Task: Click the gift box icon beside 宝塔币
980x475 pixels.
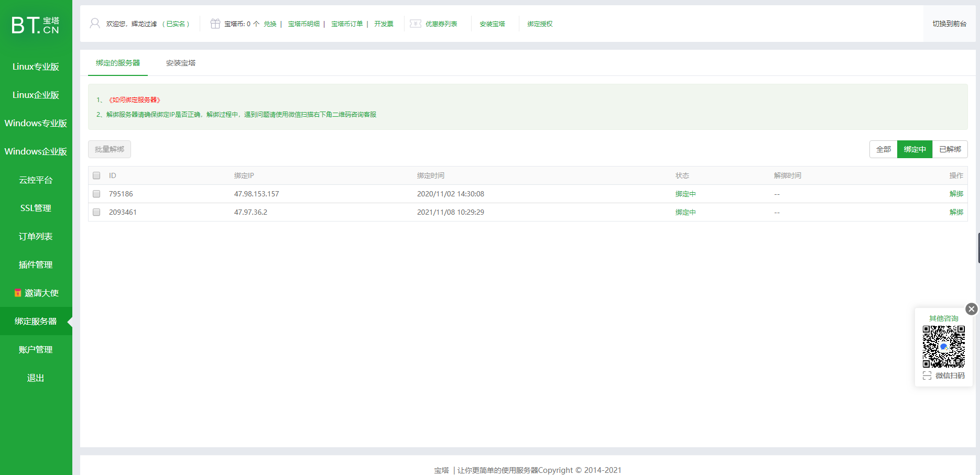Action: [215, 24]
